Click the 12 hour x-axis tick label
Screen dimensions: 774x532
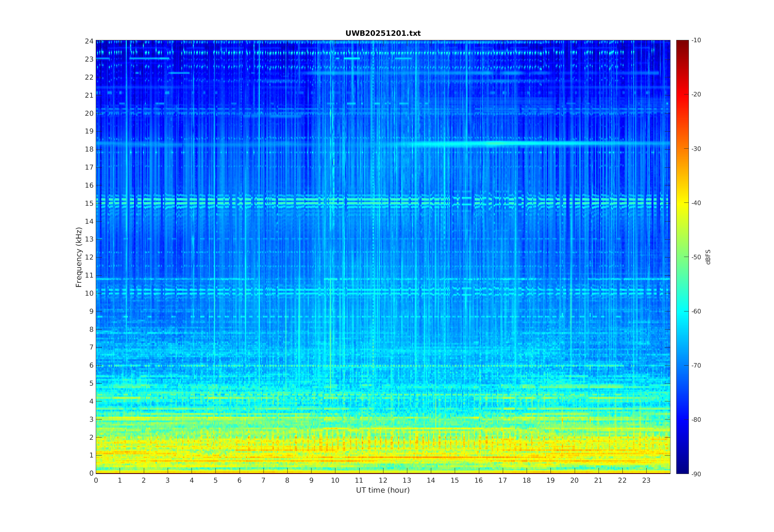pos(383,480)
